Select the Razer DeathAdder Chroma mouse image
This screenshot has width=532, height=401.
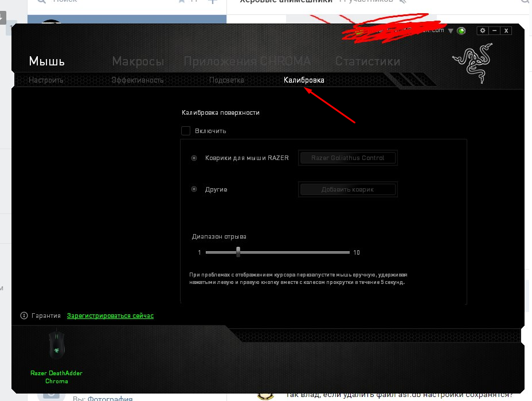coord(56,345)
